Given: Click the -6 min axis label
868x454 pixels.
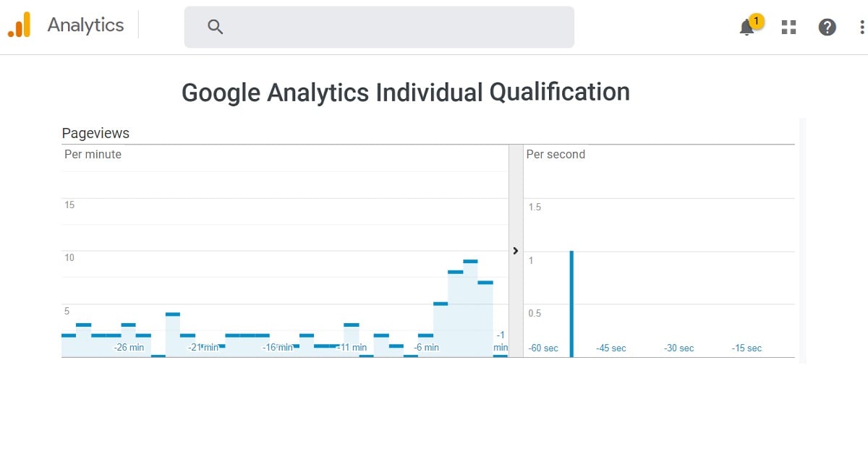Looking at the screenshot, I should (x=426, y=348).
